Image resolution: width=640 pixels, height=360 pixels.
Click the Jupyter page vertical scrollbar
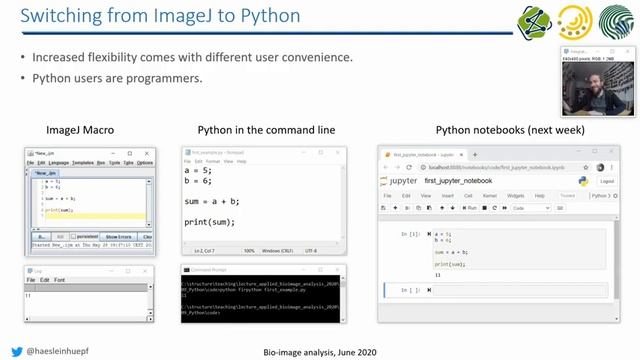coord(616,260)
